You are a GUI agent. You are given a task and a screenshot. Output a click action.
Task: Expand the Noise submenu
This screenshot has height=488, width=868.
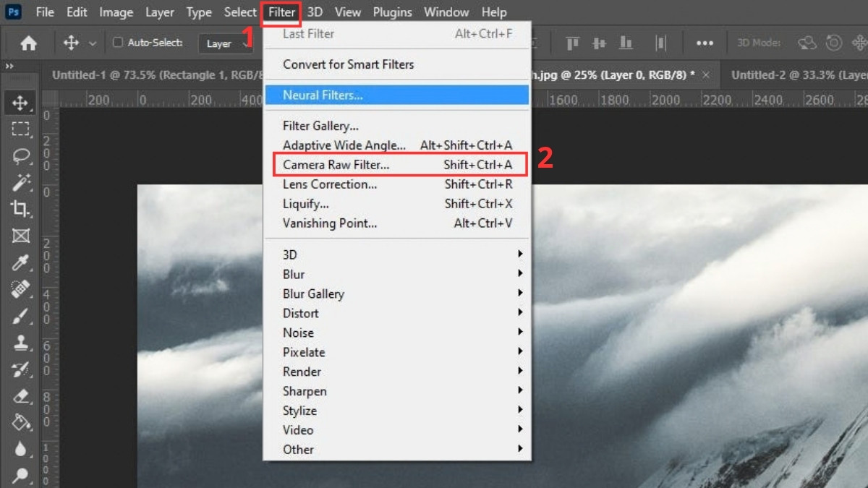[x=397, y=333]
